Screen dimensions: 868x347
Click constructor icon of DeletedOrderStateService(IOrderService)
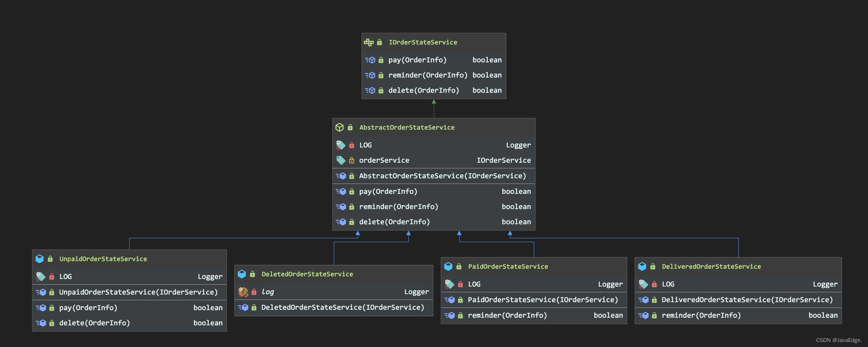click(x=243, y=307)
